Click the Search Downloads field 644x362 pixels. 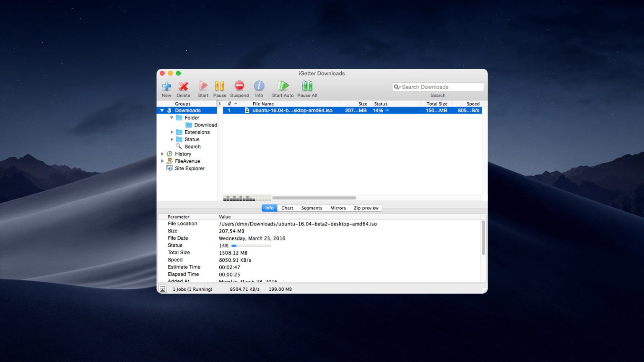437,87
